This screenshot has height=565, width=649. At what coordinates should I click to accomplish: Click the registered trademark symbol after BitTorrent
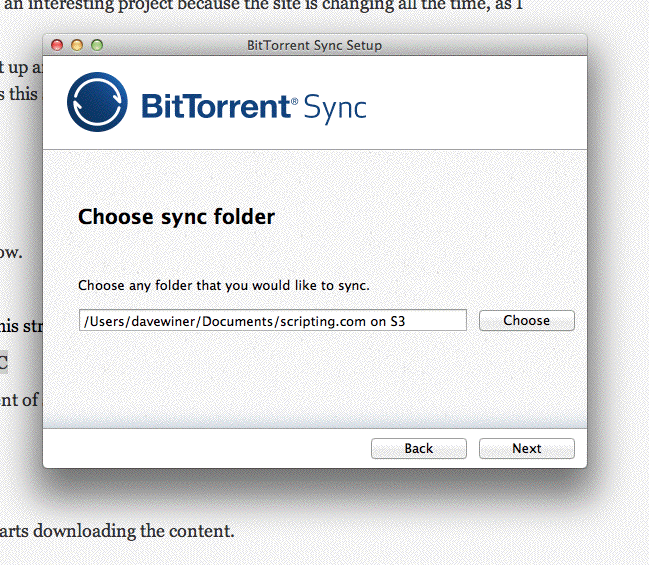[x=295, y=101]
